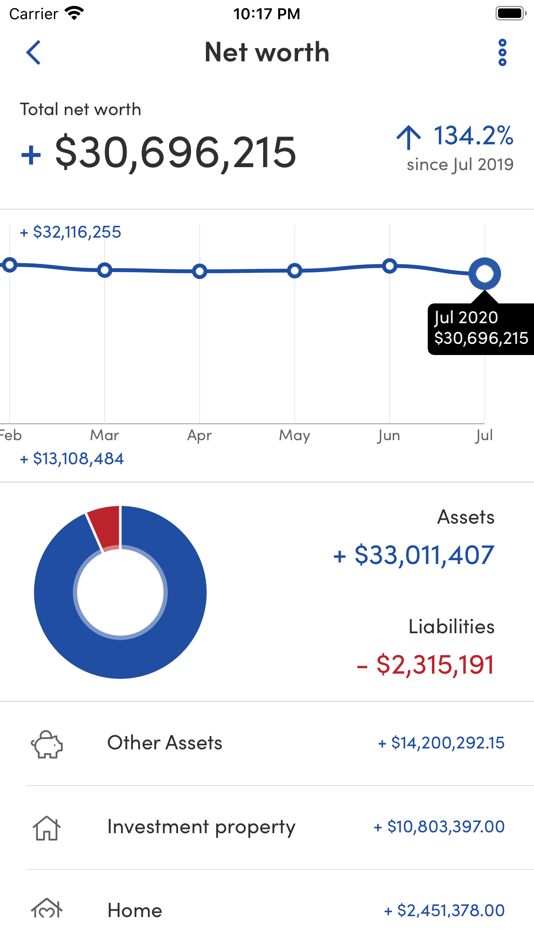The height and width of the screenshot is (950, 534).
Task: Tap the 10:17 PM clock
Action: tap(267, 14)
